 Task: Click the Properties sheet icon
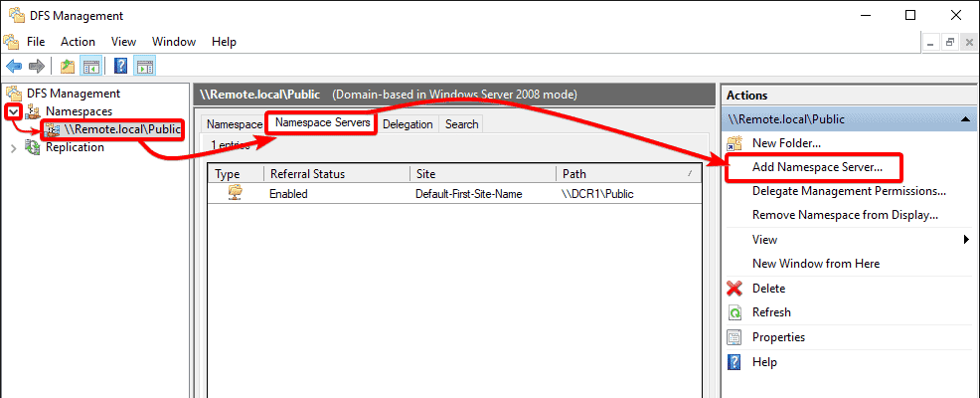click(x=735, y=337)
